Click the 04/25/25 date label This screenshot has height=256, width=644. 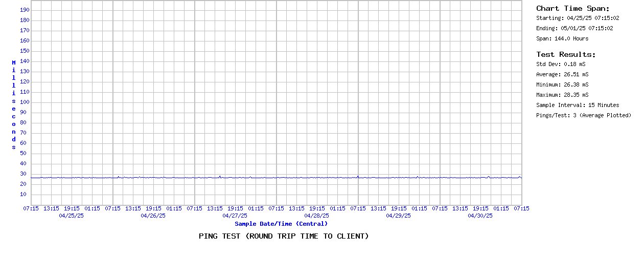[x=72, y=216]
